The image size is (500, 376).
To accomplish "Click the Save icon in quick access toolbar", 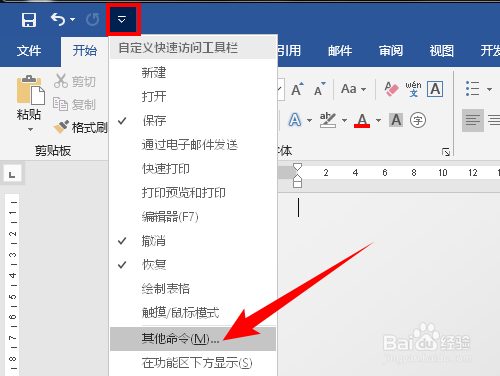I will (x=29, y=20).
